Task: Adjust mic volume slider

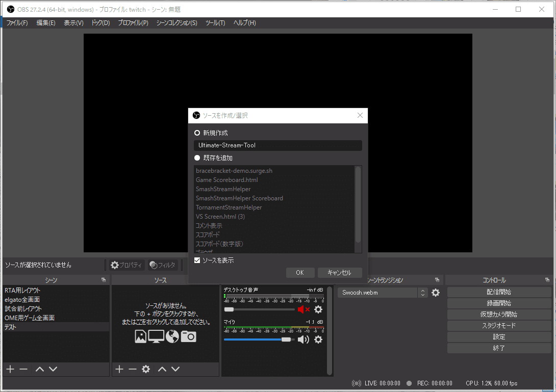Action: tap(259, 339)
